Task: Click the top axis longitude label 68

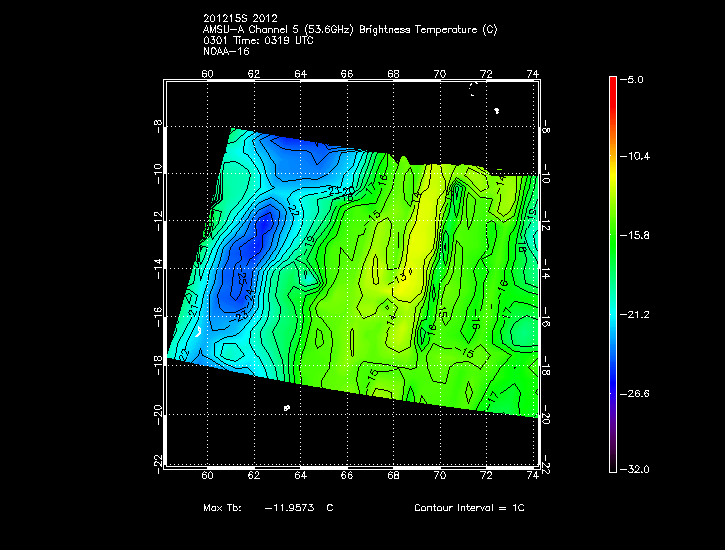Action: coord(393,73)
